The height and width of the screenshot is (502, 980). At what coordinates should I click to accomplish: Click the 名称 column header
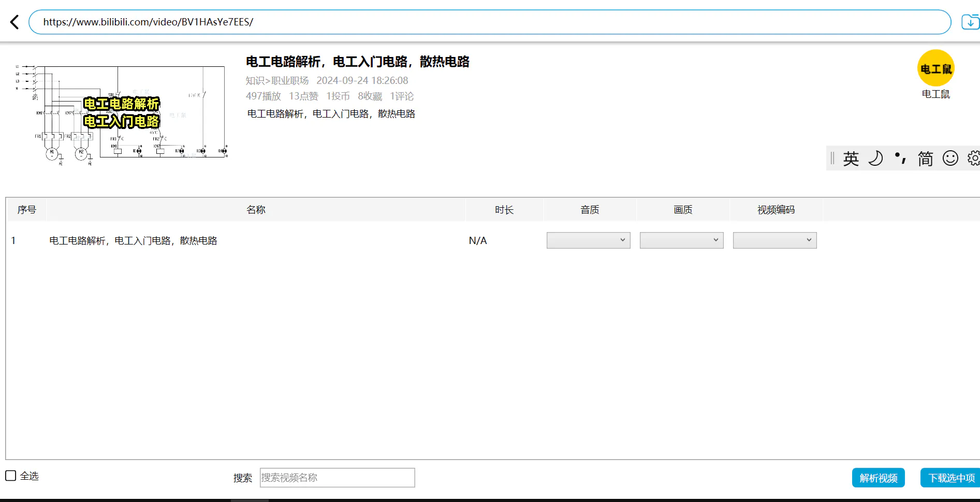256,210
